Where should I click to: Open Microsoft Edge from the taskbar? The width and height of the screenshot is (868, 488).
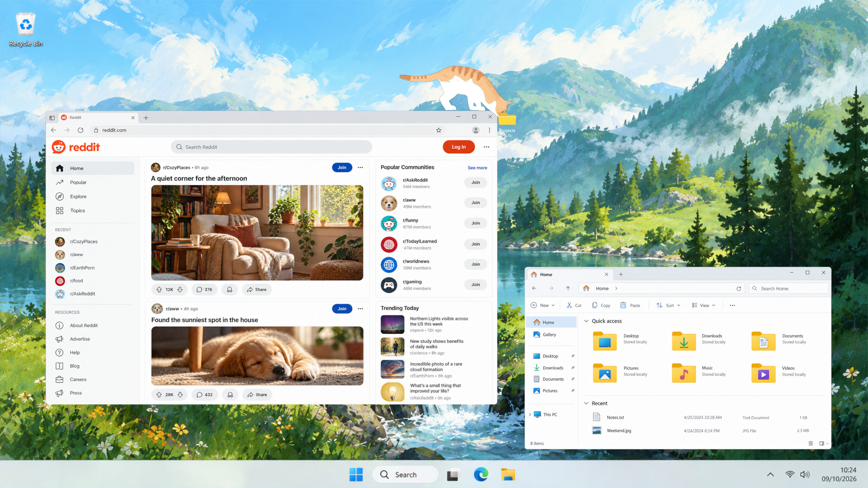tap(481, 474)
